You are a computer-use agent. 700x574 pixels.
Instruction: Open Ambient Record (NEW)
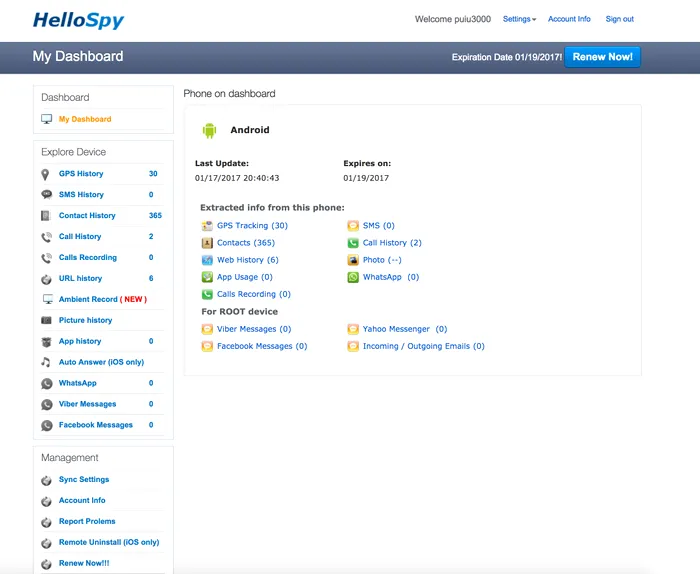[x=103, y=299]
